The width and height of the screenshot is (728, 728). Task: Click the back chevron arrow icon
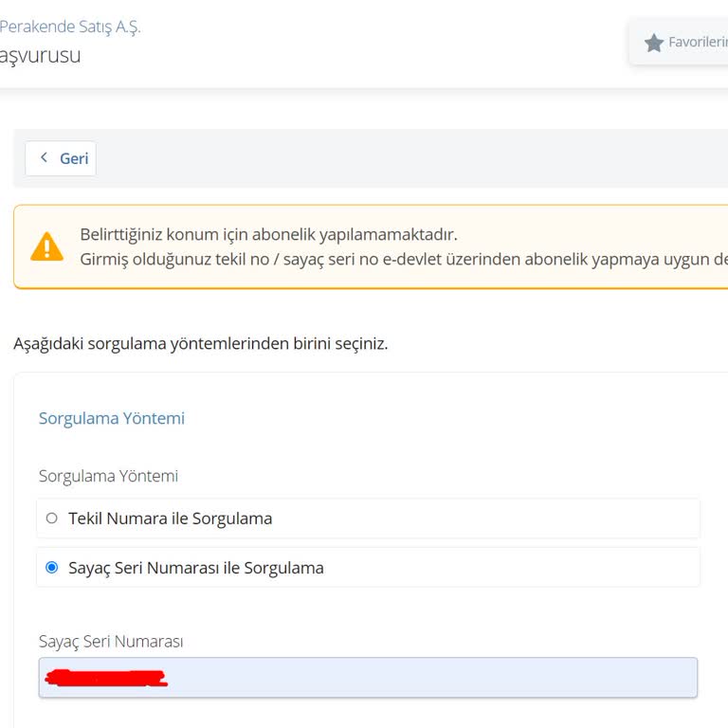tap(44, 157)
